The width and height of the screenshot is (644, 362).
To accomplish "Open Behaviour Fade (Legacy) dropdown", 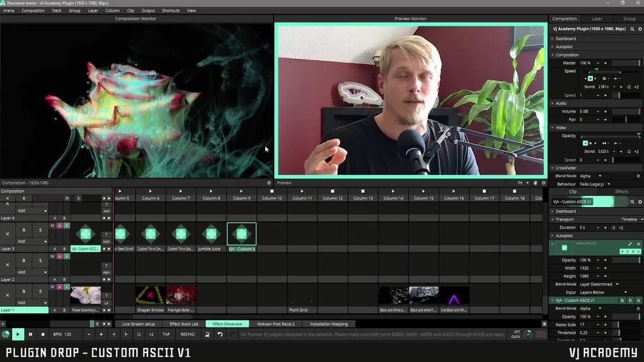I will (595, 185).
